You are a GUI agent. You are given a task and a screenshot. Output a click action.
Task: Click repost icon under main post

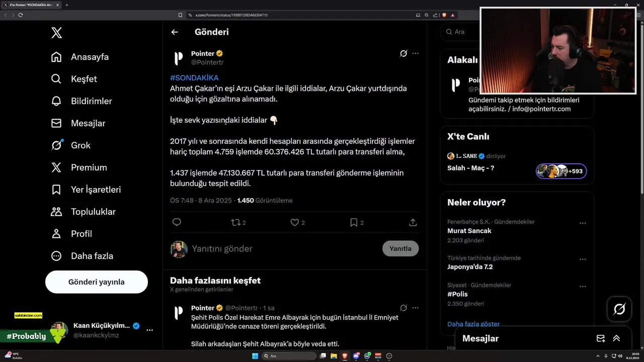click(x=235, y=222)
